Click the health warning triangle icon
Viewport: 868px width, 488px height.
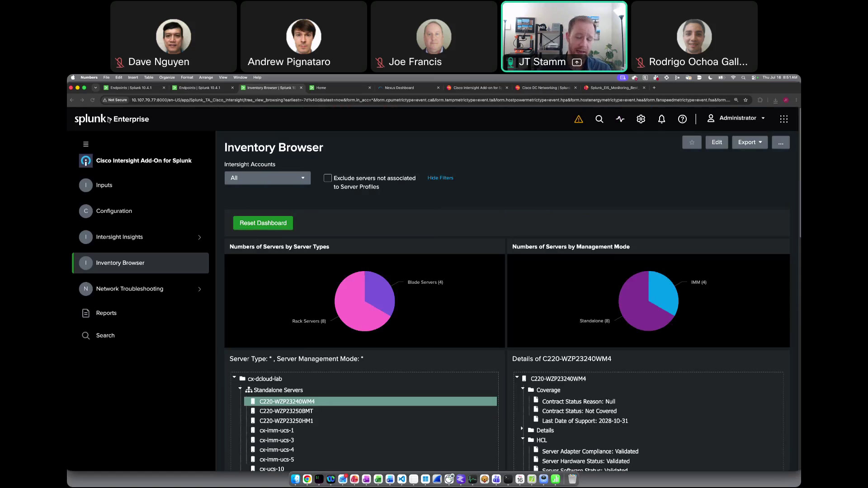point(578,119)
